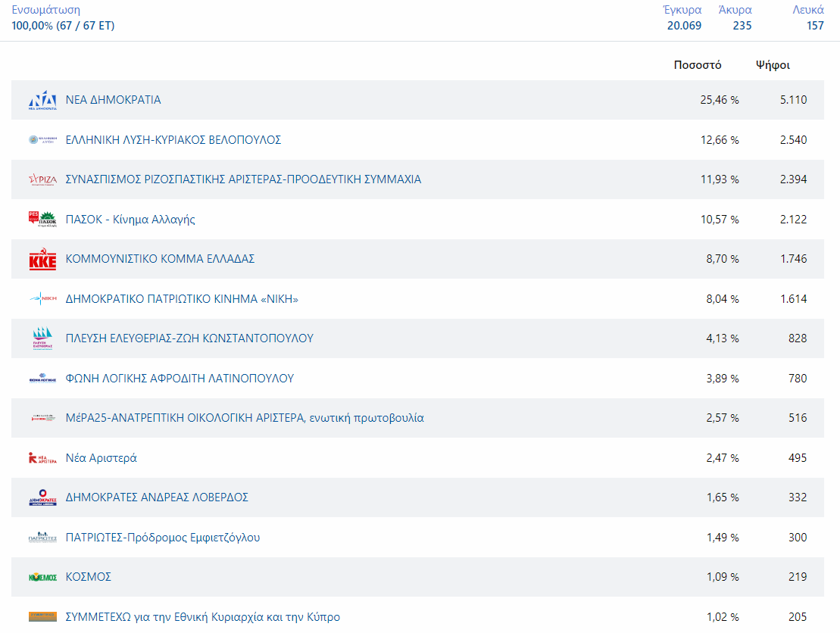The width and height of the screenshot is (840, 633).
Task: Click the ΣΥΜΜΕΤΕΧΩ orange logo
Action: [42, 617]
